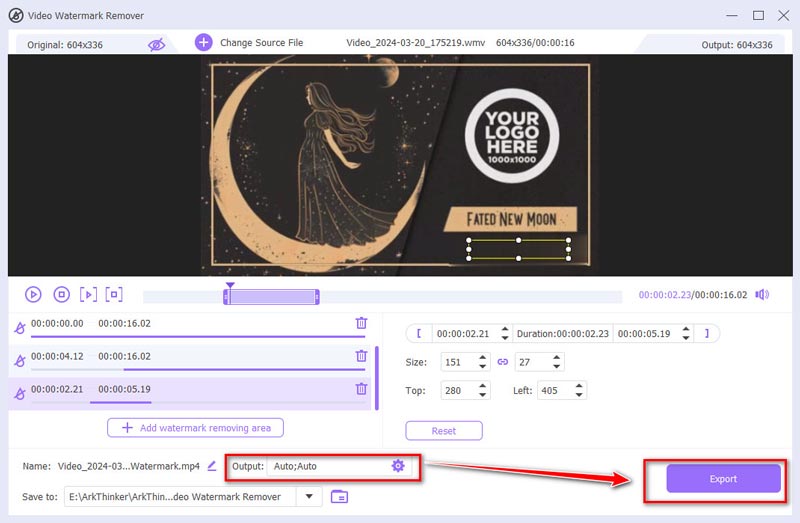This screenshot has width=800, height=523.
Task: Click the area list scrollbar
Action: tap(377, 378)
